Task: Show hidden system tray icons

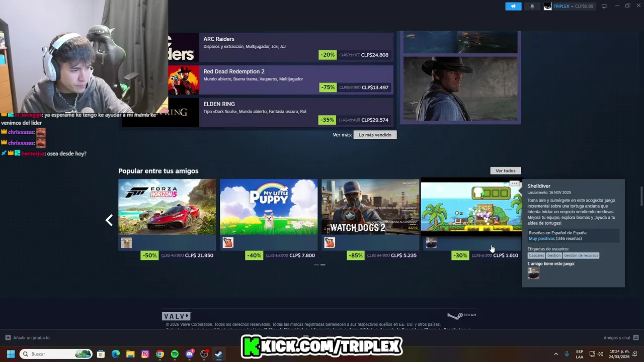Action: tap(556, 354)
